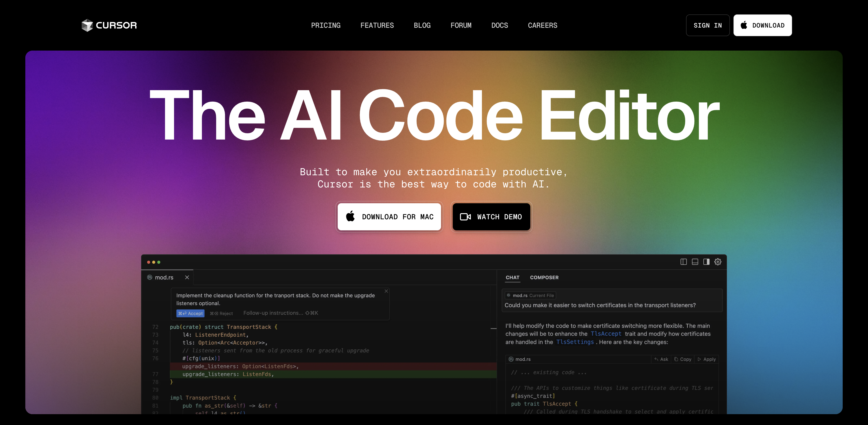Viewport: 868px width, 425px height.
Task: Visit the Forum
Action: pos(461,25)
